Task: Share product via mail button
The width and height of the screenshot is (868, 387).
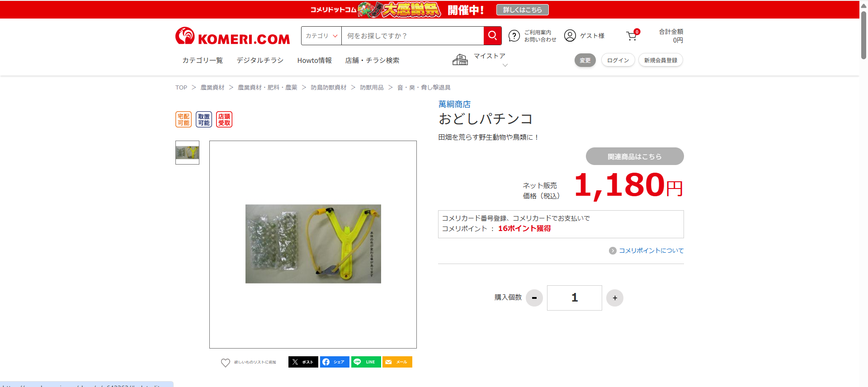Action: 397,362
